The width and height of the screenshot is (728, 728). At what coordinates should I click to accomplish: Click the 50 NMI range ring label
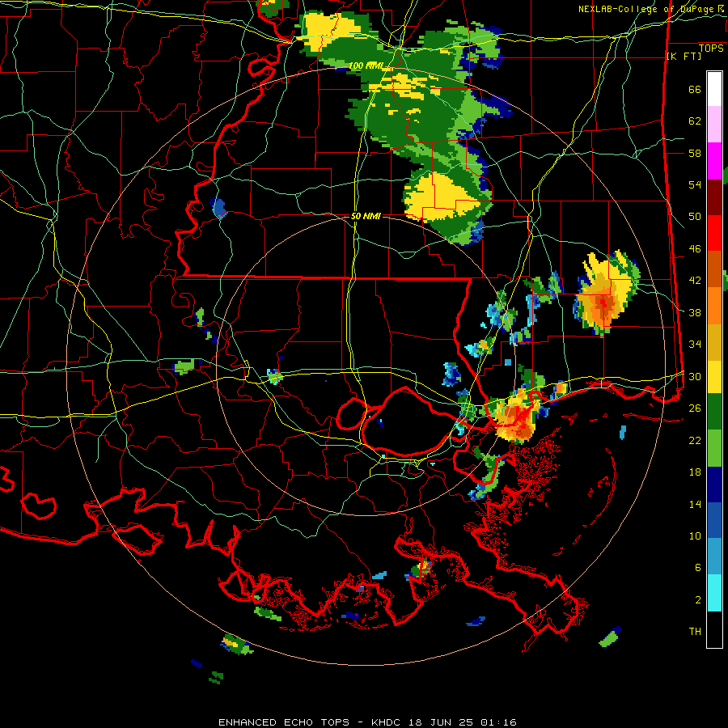366,216
